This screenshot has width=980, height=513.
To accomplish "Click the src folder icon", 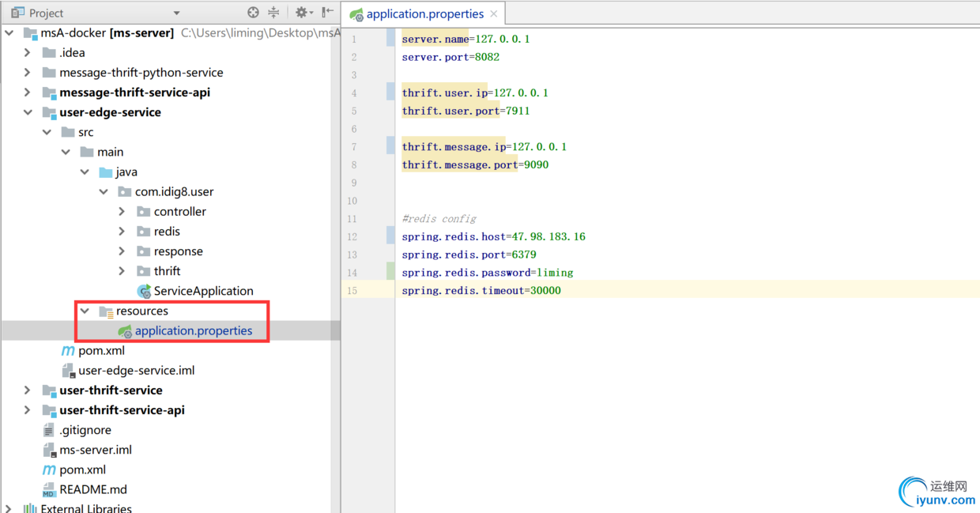I will (68, 132).
